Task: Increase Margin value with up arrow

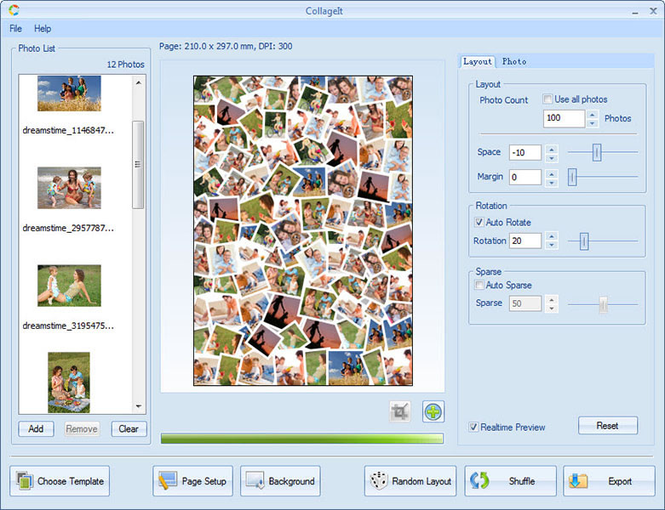Action: (551, 173)
